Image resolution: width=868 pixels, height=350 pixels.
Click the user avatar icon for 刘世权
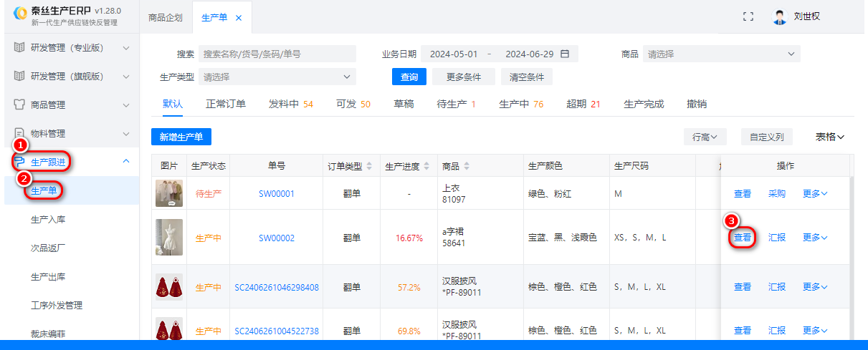pyautogui.click(x=780, y=16)
